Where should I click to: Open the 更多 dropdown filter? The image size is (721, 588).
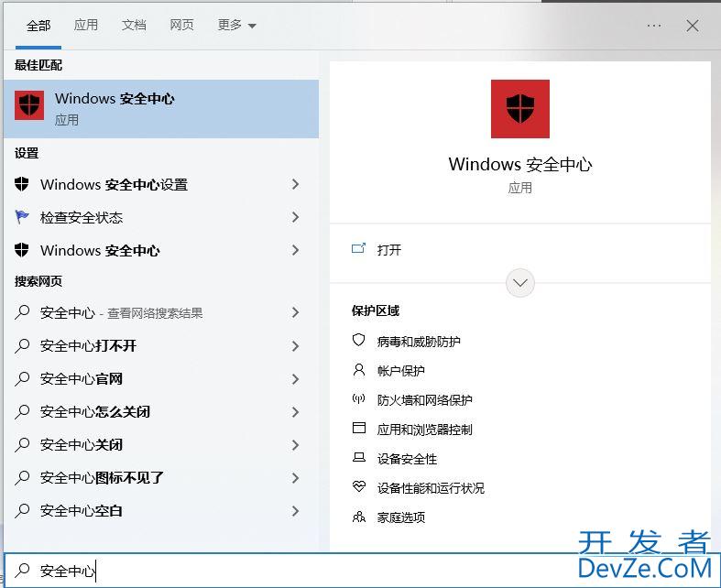pos(236,25)
